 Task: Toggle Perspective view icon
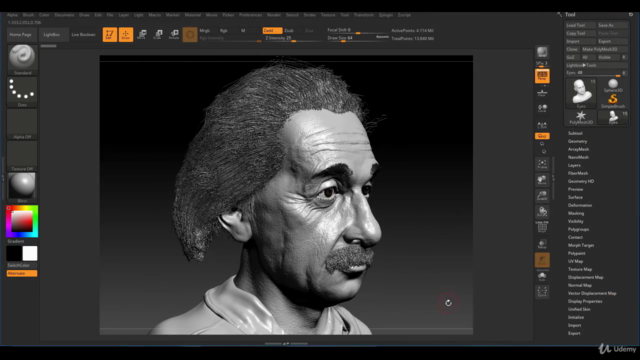pyautogui.click(x=542, y=76)
